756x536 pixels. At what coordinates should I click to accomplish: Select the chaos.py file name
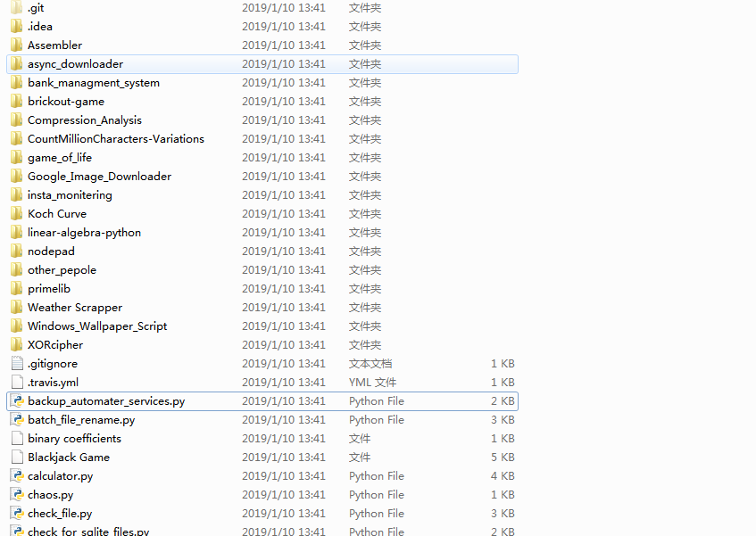(x=51, y=495)
